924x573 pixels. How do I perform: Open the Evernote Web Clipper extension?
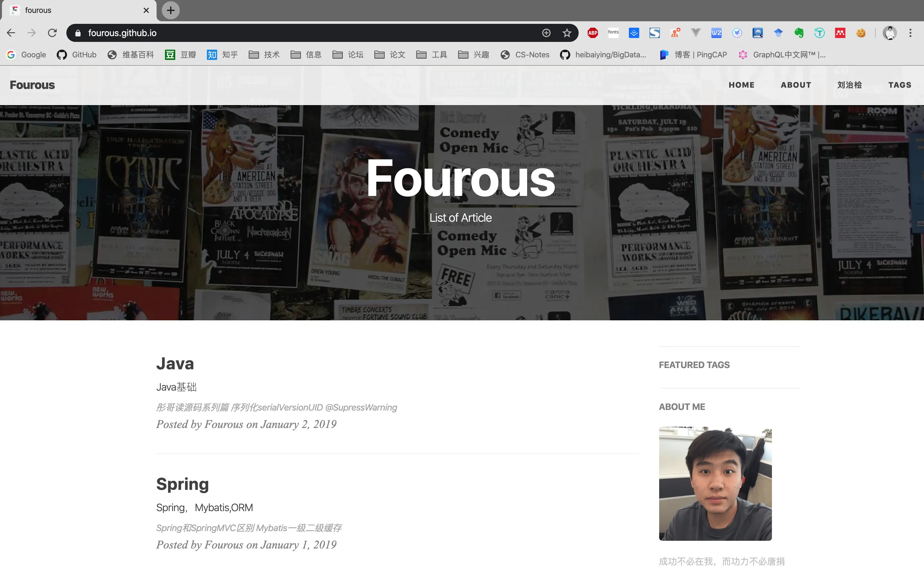pyautogui.click(x=799, y=33)
